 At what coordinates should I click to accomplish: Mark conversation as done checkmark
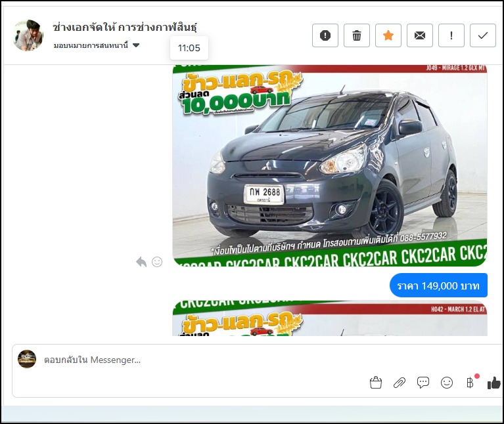pyautogui.click(x=482, y=35)
